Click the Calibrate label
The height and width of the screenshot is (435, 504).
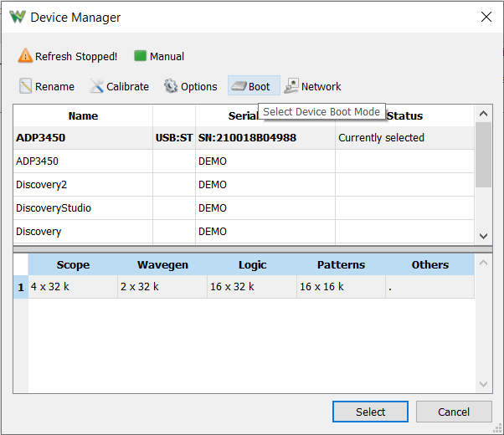[x=127, y=86]
